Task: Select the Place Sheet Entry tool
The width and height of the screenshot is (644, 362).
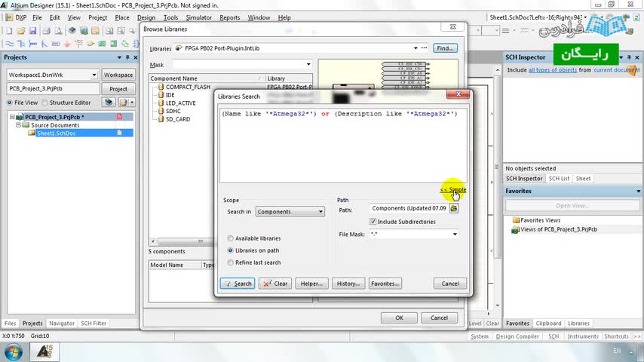Action: coord(113,44)
